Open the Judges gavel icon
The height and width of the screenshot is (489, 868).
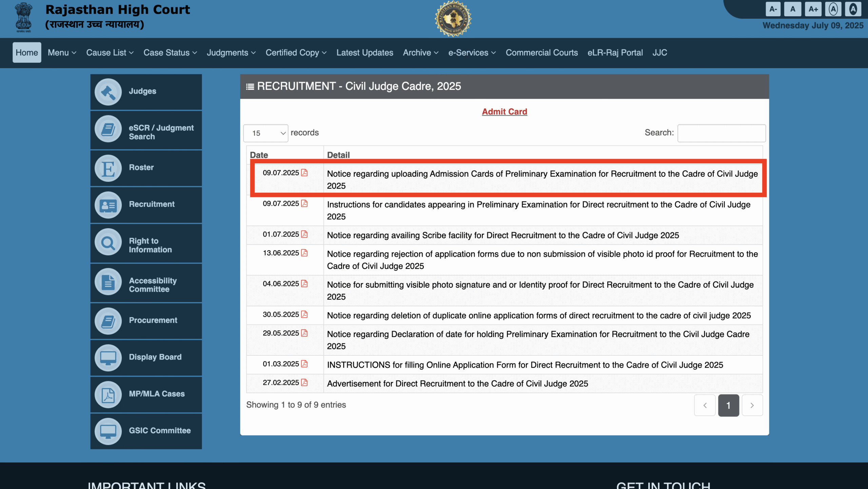pos(108,92)
